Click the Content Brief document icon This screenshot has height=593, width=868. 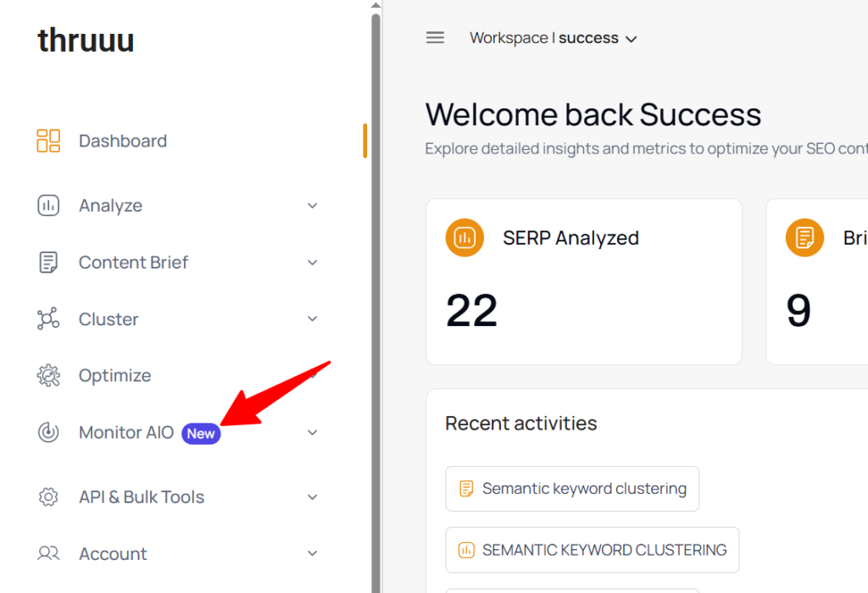[48, 263]
